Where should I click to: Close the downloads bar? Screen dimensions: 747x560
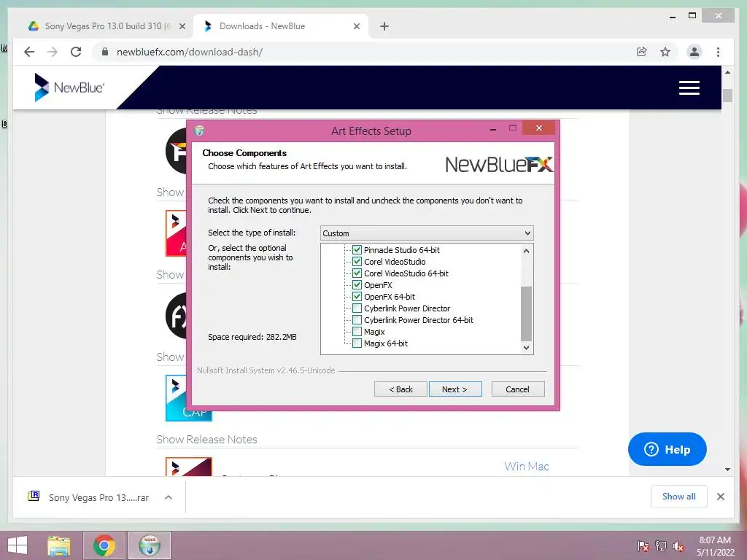tap(720, 497)
